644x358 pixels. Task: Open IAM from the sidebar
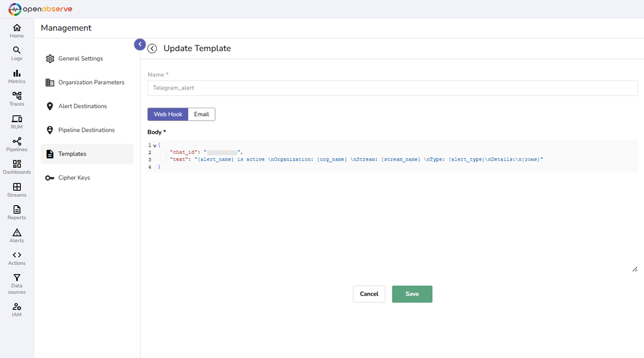click(x=17, y=307)
